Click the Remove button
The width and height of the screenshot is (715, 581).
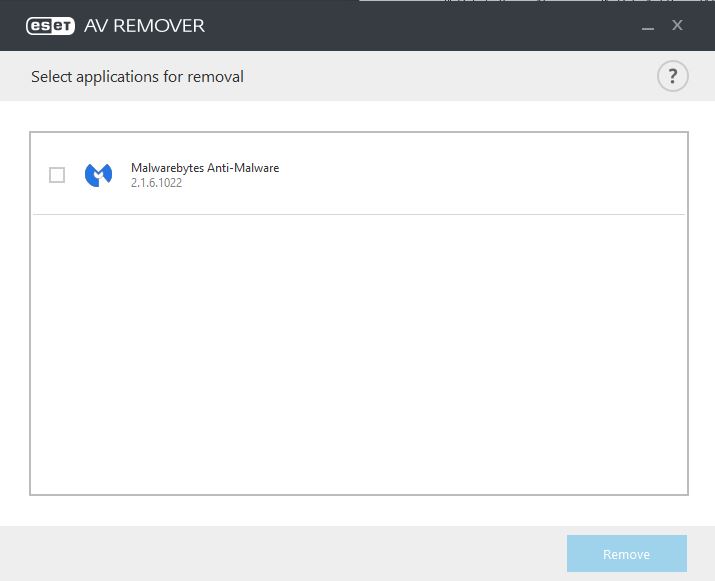click(627, 554)
